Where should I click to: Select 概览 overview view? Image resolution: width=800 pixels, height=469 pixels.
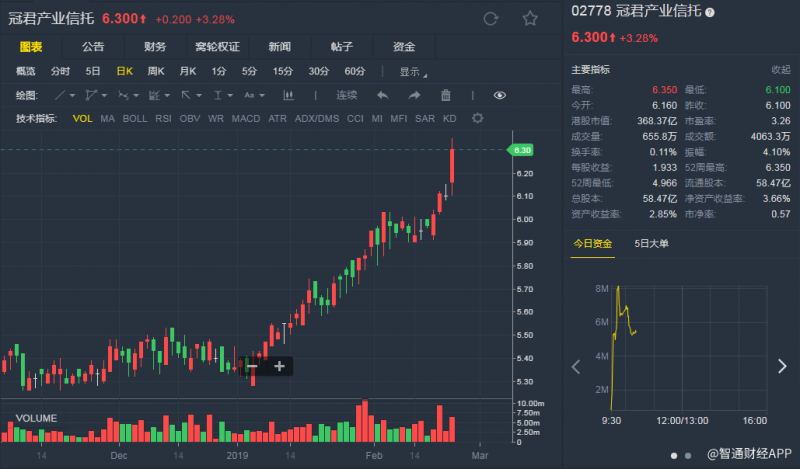coord(26,71)
